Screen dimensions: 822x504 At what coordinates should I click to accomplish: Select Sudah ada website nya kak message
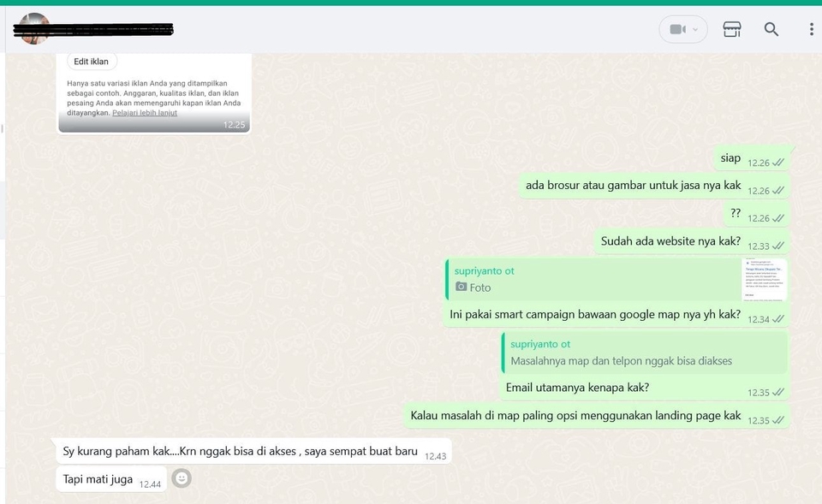point(692,241)
